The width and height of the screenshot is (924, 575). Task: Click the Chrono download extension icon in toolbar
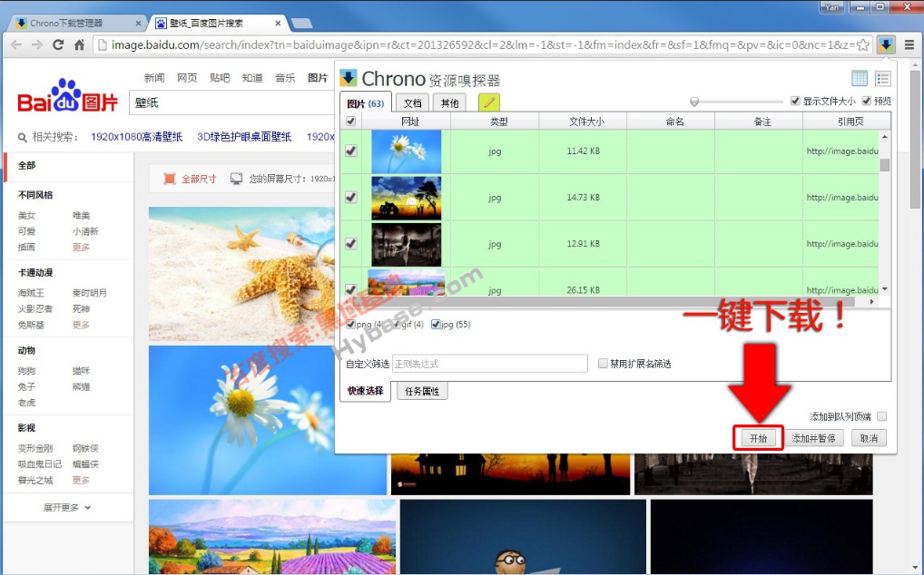886,44
